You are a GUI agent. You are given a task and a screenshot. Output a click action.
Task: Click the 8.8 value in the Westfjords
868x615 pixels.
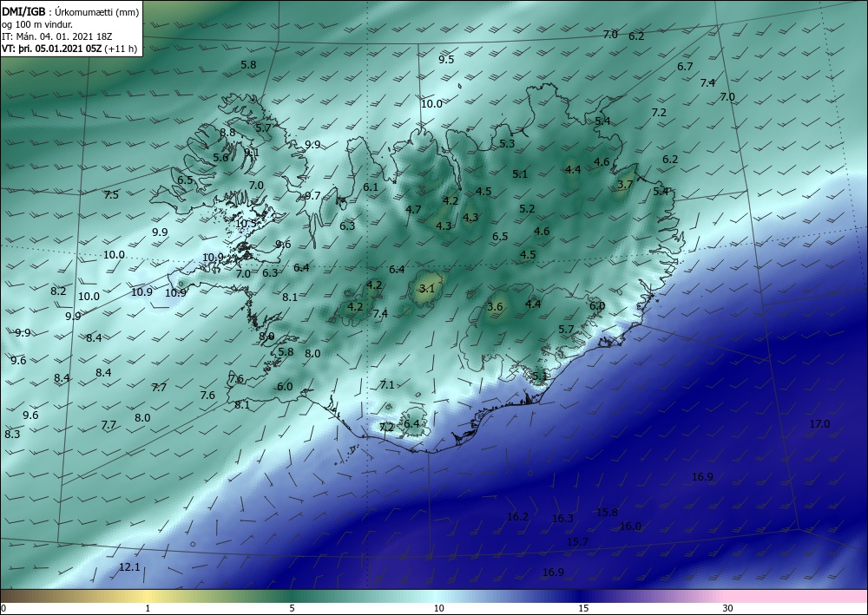pos(227,132)
